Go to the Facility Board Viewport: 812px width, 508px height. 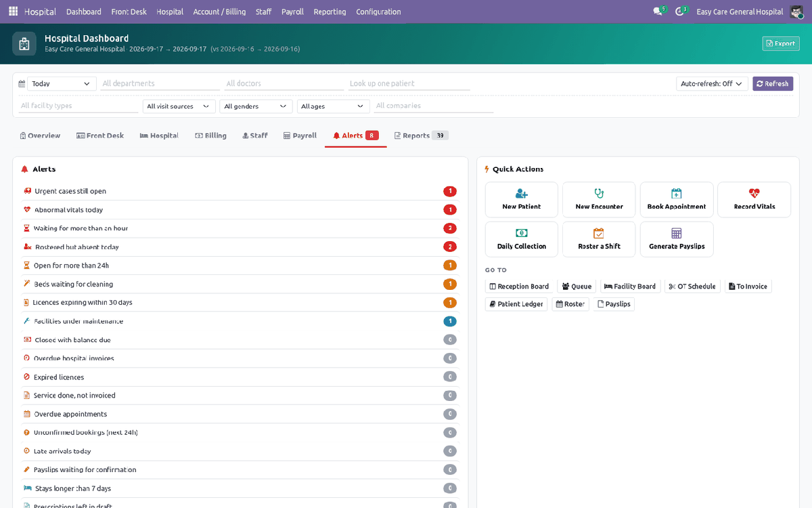tap(630, 287)
